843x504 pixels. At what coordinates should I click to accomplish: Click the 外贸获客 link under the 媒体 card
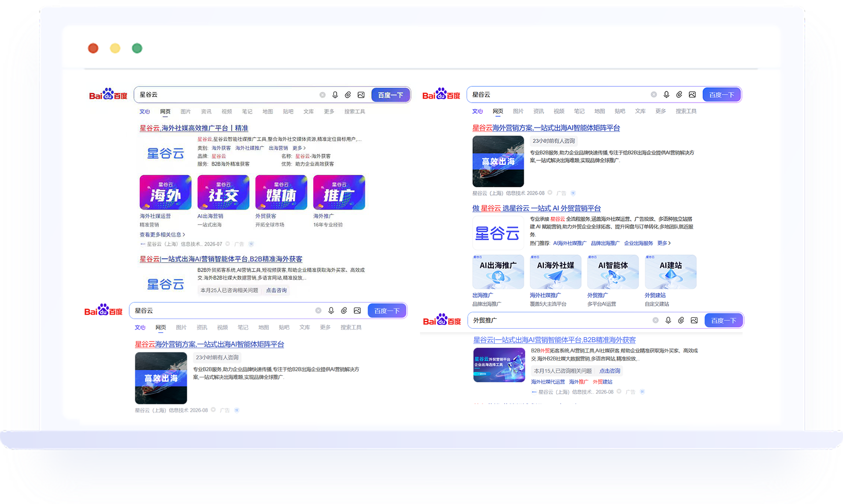266,216
